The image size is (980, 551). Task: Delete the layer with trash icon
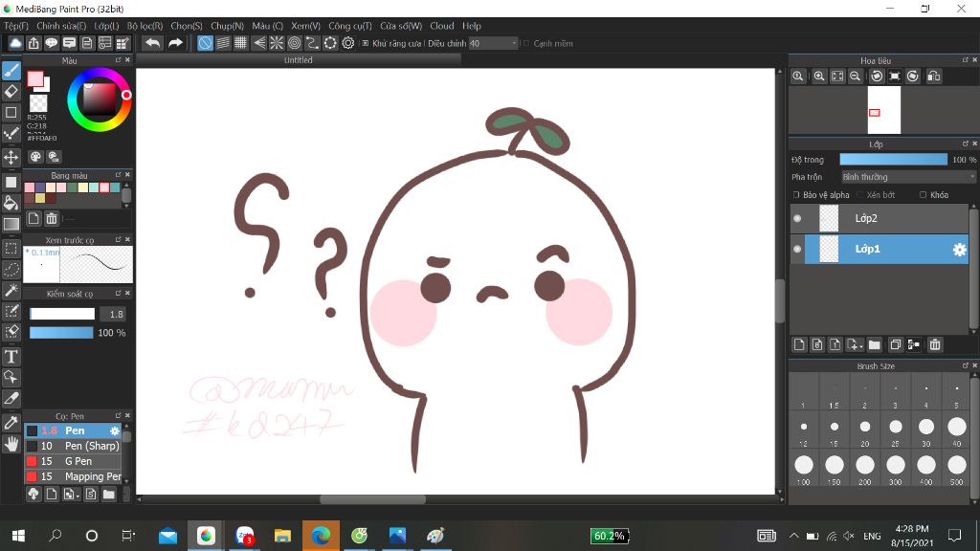pos(934,344)
